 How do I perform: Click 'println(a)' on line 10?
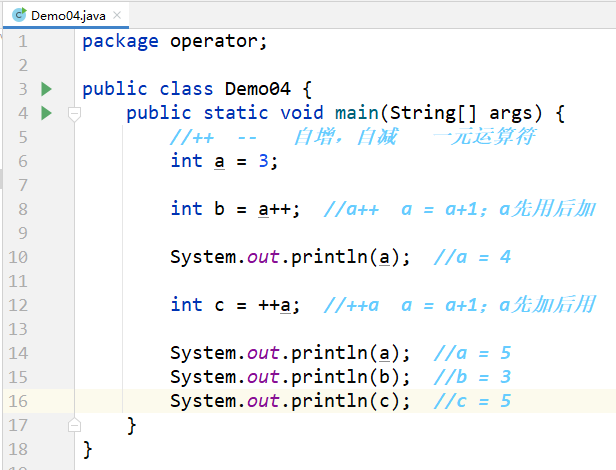coord(345,257)
